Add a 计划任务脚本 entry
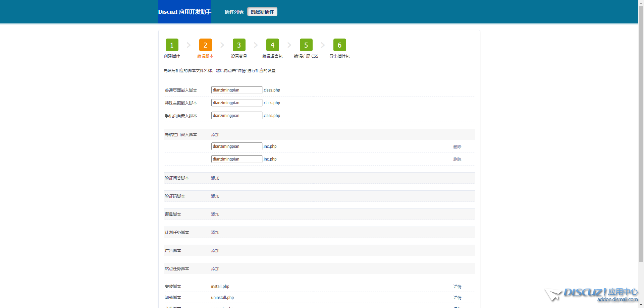The width and height of the screenshot is (644, 308). pyautogui.click(x=215, y=233)
